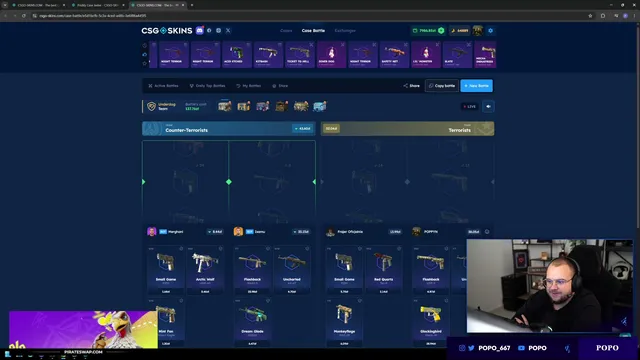Open the Exchanger menu item
This screenshot has height=360, width=640.
tap(345, 31)
